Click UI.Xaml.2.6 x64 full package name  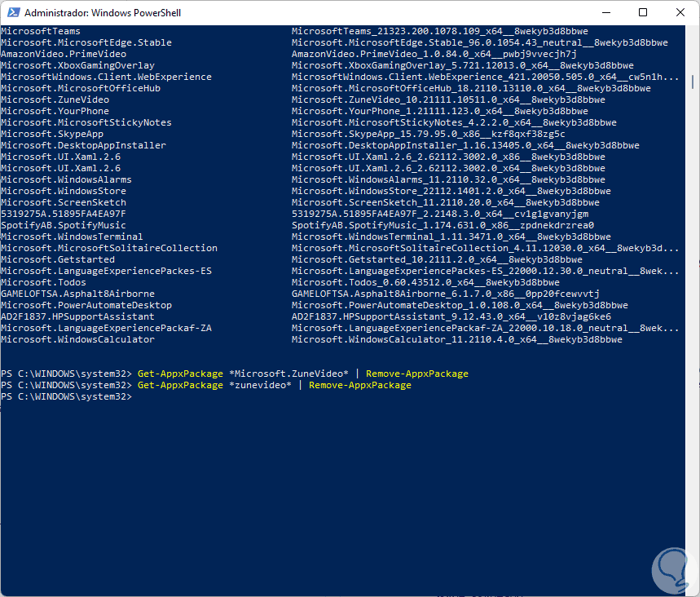[x=448, y=168]
